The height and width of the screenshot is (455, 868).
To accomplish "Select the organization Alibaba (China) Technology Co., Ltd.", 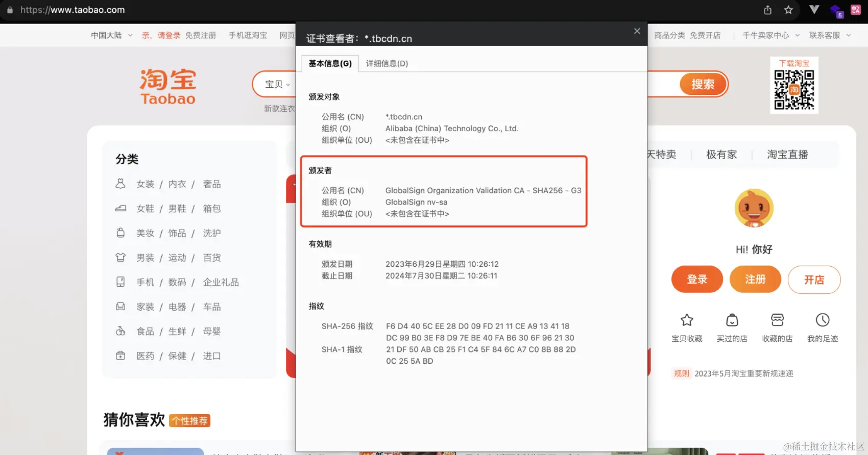I will [x=452, y=129].
